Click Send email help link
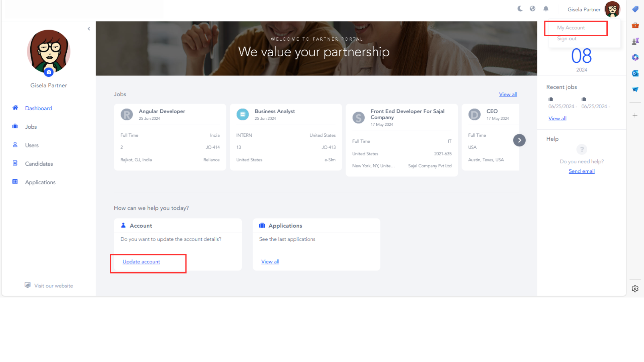Screen dimensions: 644x362 pos(582,171)
